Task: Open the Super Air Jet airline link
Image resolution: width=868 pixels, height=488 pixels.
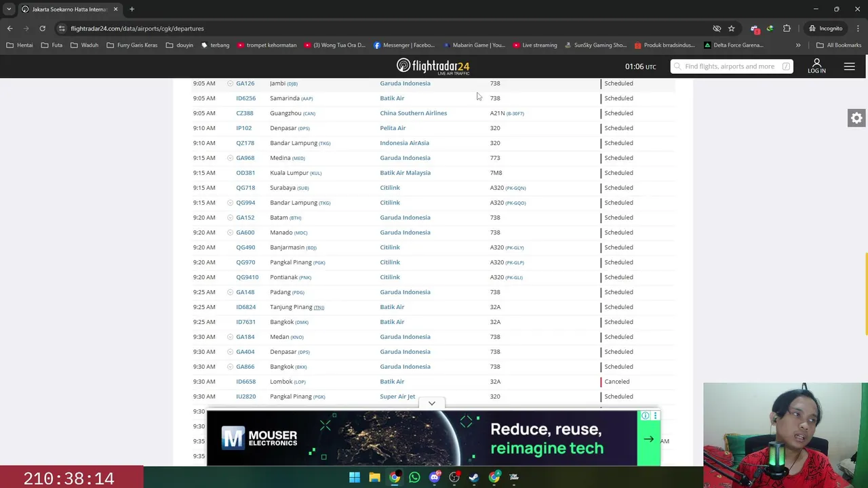Action: tap(397, 396)
